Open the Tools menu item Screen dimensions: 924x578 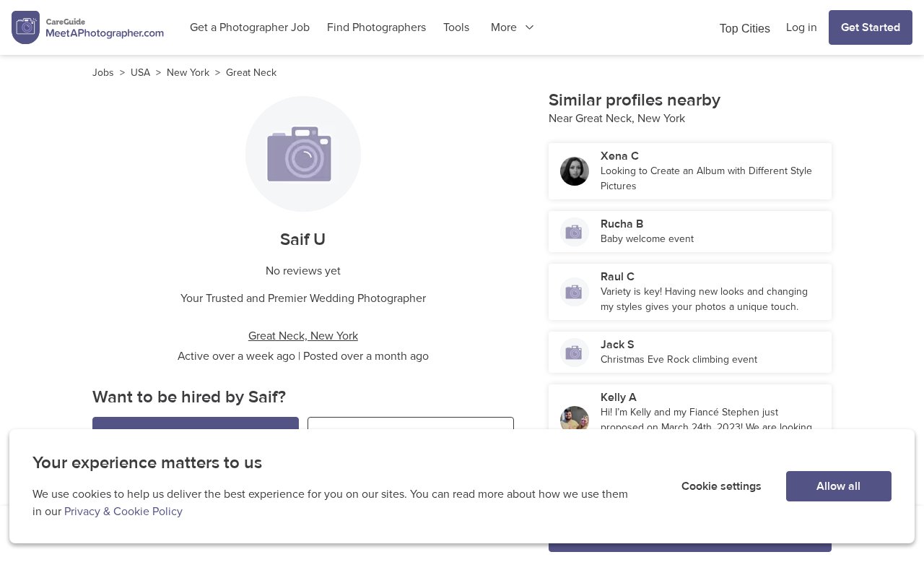coord(456,27)
